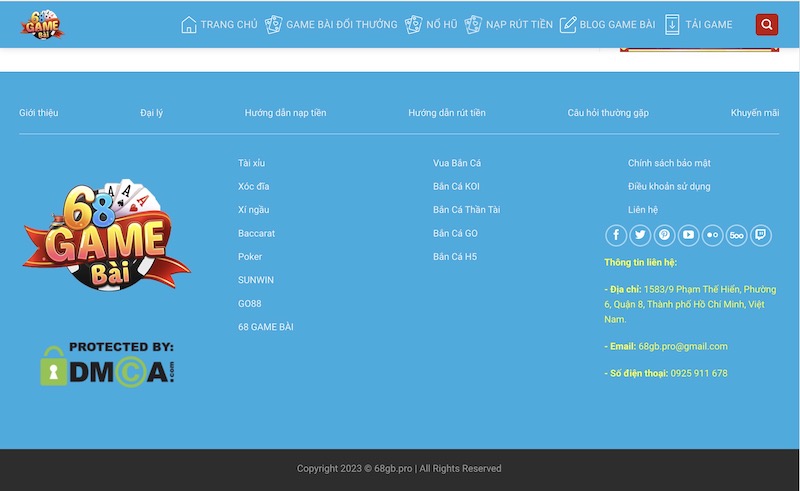Click the house icon beside Trang Chủ
This screenshot has width=800, height=491.
[x=189, y=24]
